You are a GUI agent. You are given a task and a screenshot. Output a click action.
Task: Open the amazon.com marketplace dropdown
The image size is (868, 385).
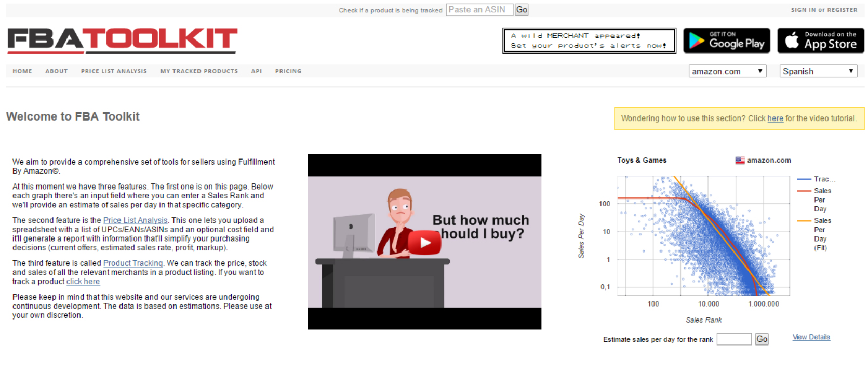(727, 71)
